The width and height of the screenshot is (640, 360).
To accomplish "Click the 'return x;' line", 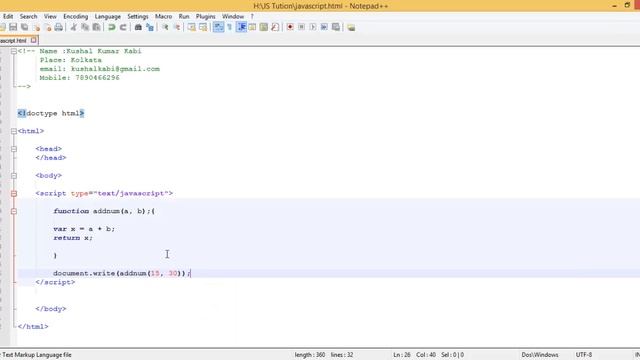I will [x=73, y=238].
